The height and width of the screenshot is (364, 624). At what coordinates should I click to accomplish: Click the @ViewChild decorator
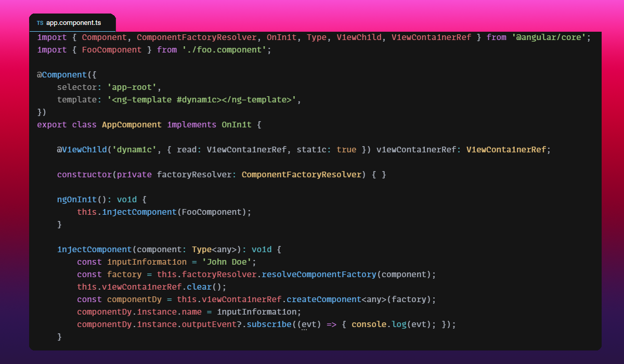tap(81, 149)
